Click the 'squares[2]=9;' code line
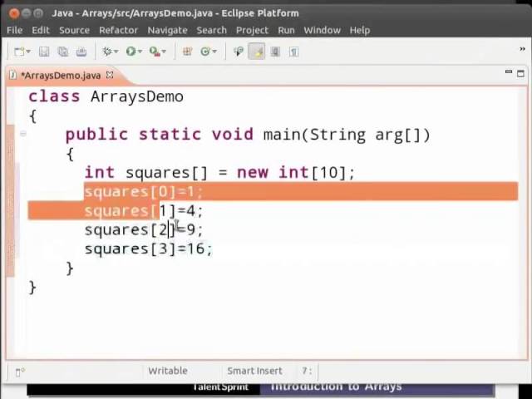 click(x=144, y=229)
